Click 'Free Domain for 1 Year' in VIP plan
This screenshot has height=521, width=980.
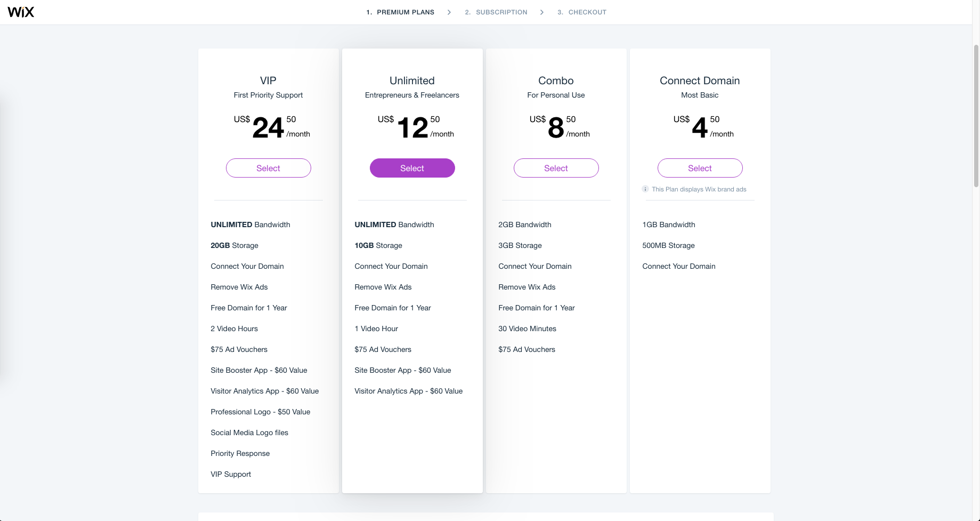249,308
